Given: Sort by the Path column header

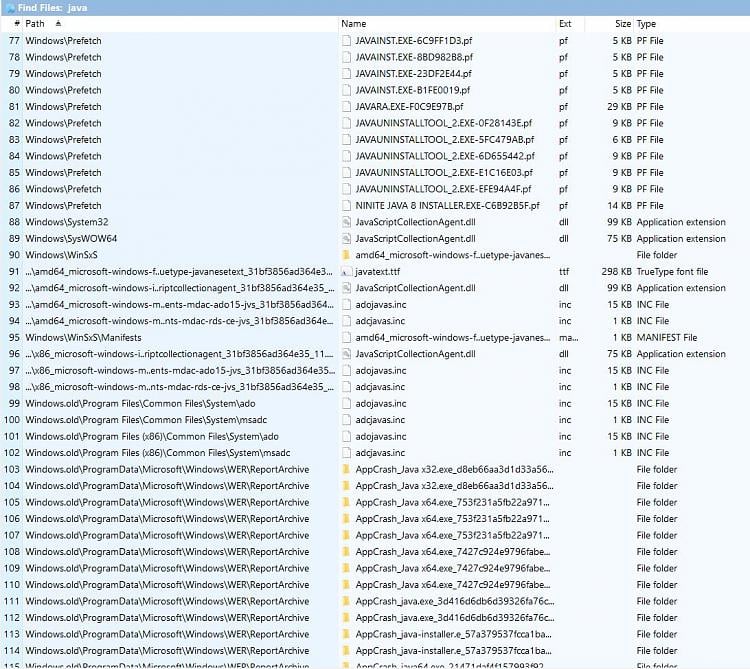Looking at the screenshot, I should point(35,24).
